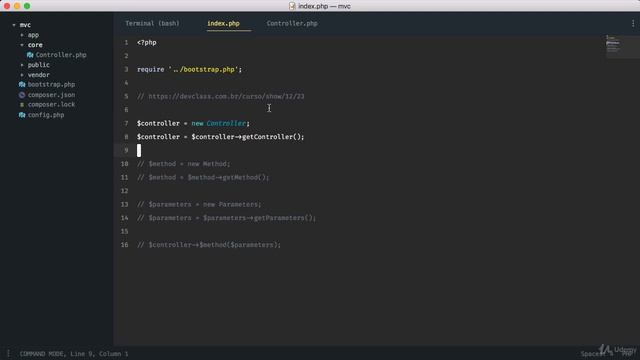Screen dimensions: 640x360
Task: Expand the public folder arrow
Action: pos(22,65)
